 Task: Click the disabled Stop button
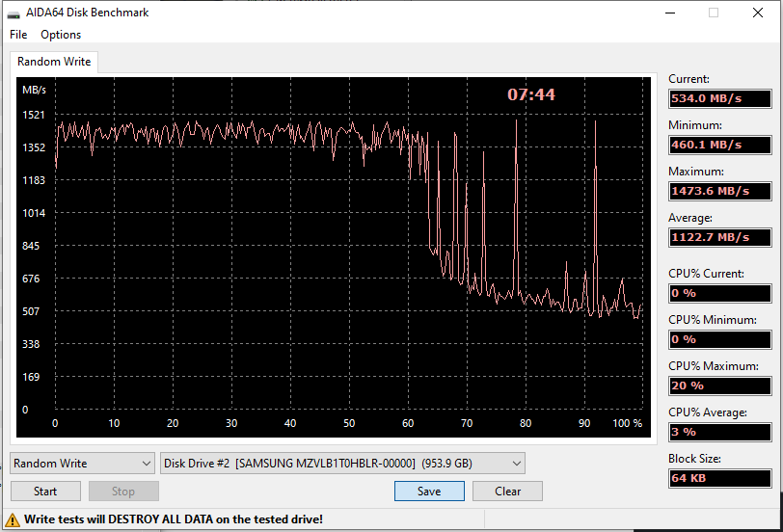123,492
